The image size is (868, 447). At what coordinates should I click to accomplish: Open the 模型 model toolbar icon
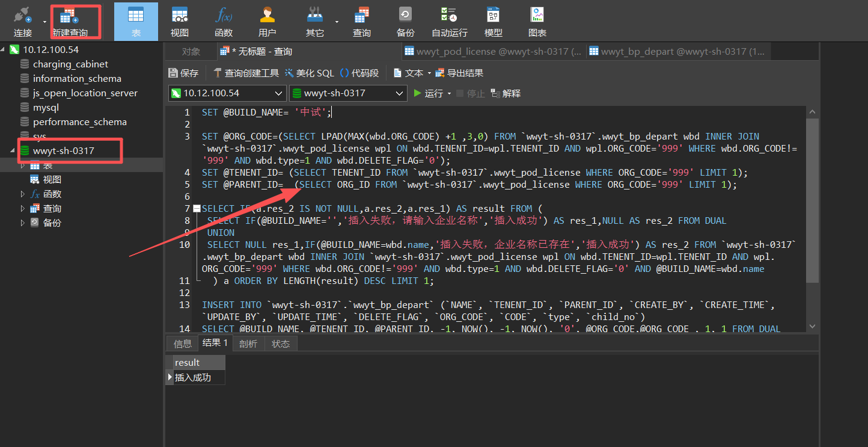tap(493, 21)
